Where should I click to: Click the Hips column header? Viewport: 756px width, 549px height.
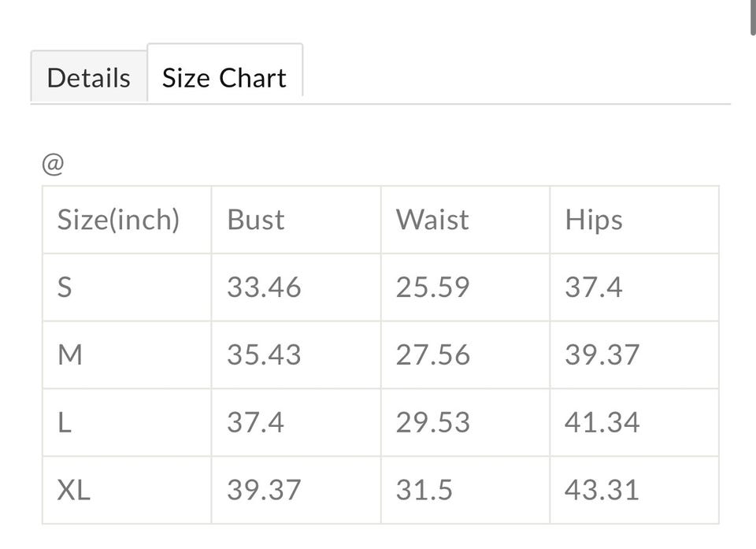(593, 220)
